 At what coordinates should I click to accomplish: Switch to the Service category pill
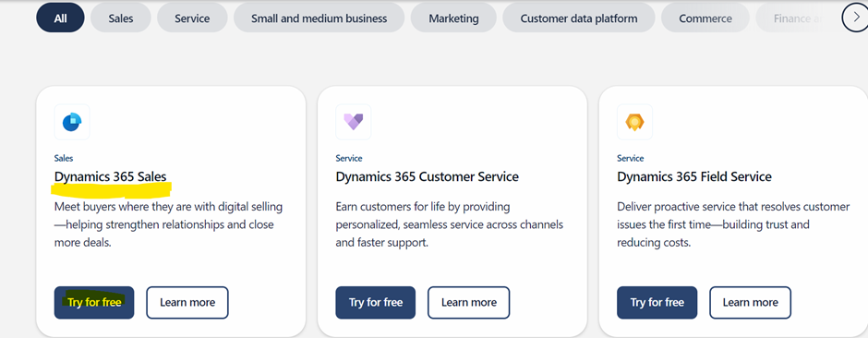pyautogui.click(x=192, y=18)
